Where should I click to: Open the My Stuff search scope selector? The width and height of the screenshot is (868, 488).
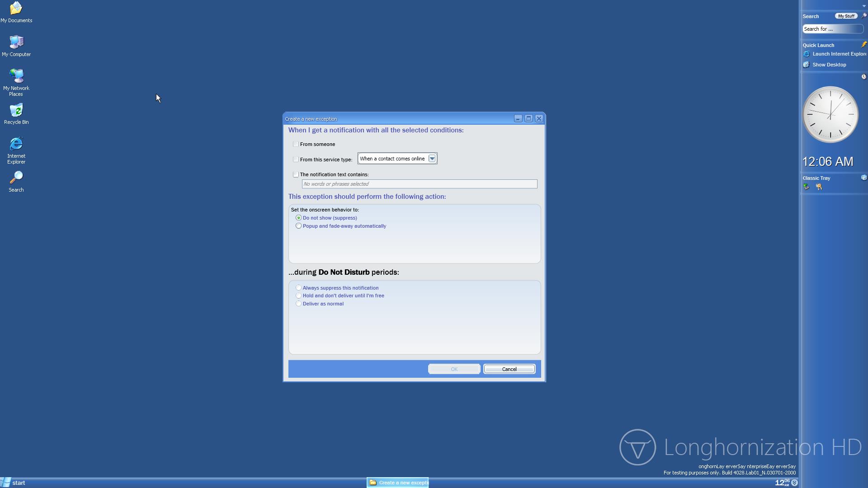click(x=846, y=16)
